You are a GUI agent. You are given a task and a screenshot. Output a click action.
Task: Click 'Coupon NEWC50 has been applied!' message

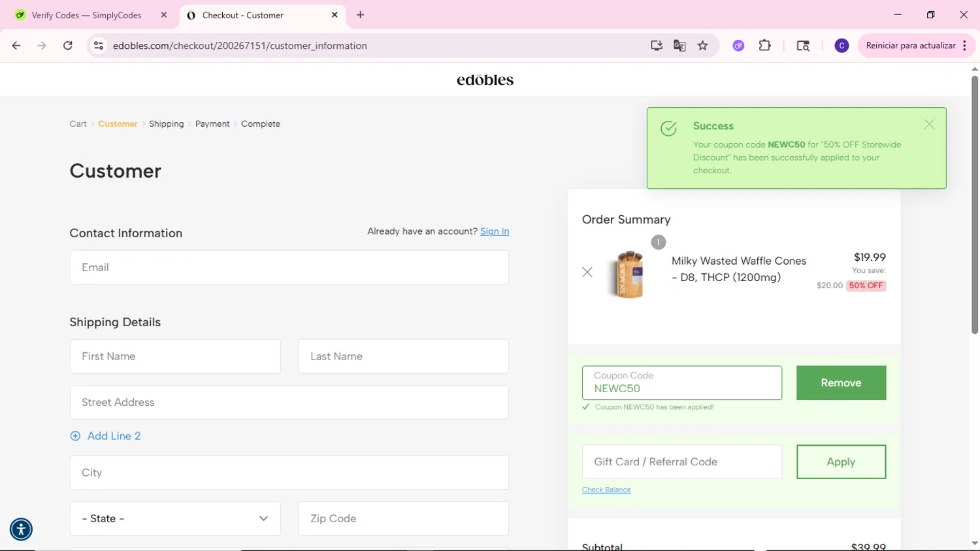click(x=654, y=407)
